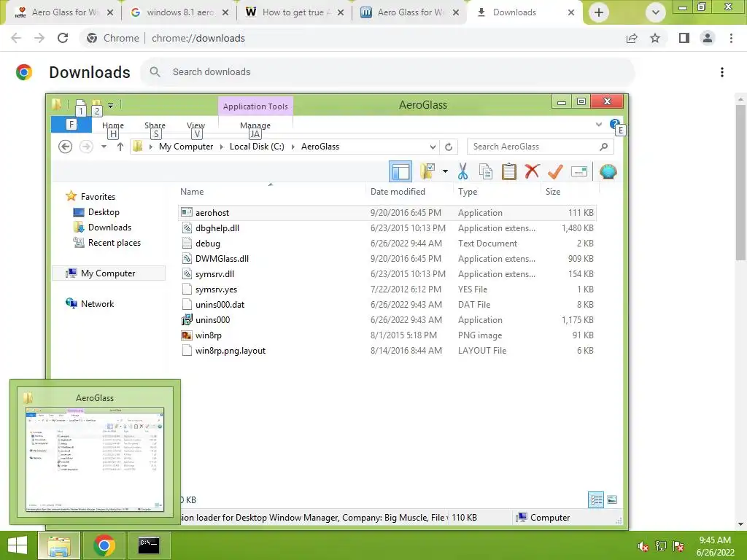
Task: Select Recent places under Favorites
Action: tap(114, 242)
